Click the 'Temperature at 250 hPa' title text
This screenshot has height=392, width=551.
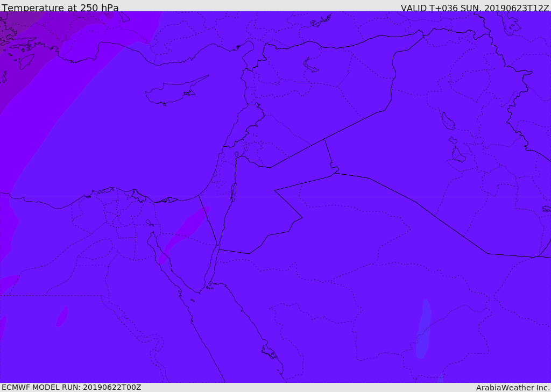click(60, 8)
